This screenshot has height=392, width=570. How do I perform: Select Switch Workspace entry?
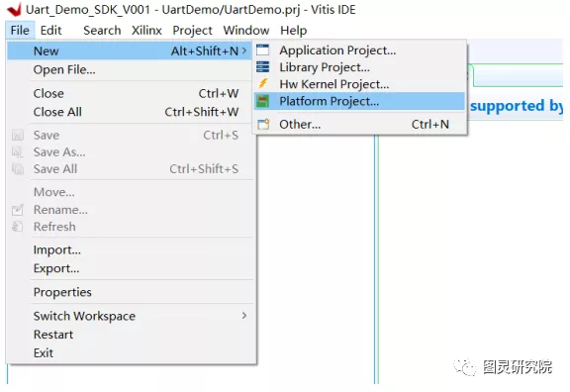(x=129, y=316)
